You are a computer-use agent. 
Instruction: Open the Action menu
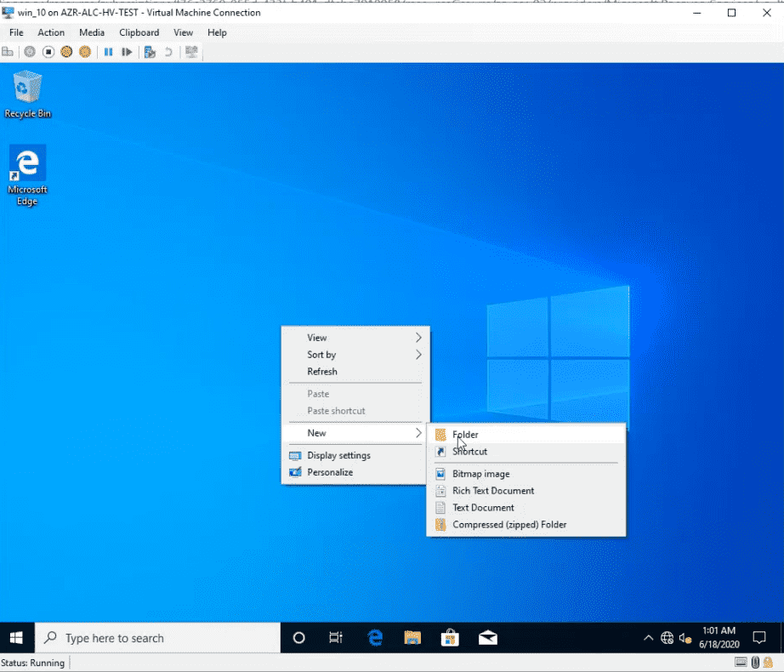click(51, 32)
